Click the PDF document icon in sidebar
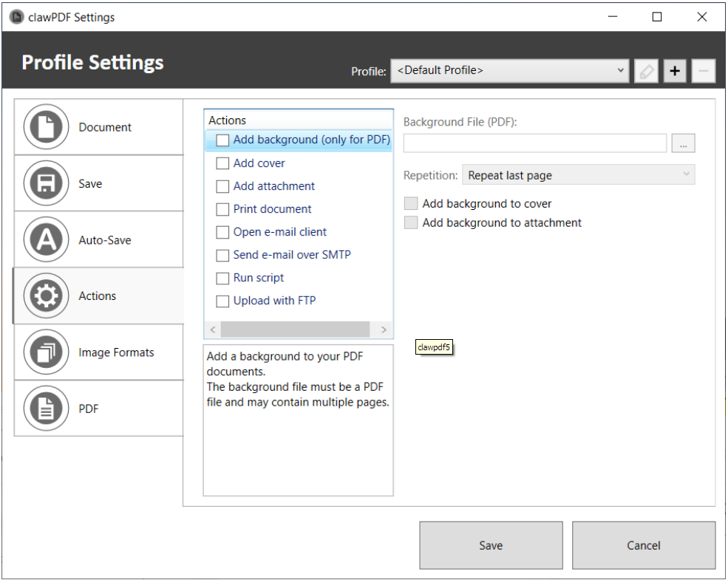Viewport: 728px width, 580px height. point(46,409)
